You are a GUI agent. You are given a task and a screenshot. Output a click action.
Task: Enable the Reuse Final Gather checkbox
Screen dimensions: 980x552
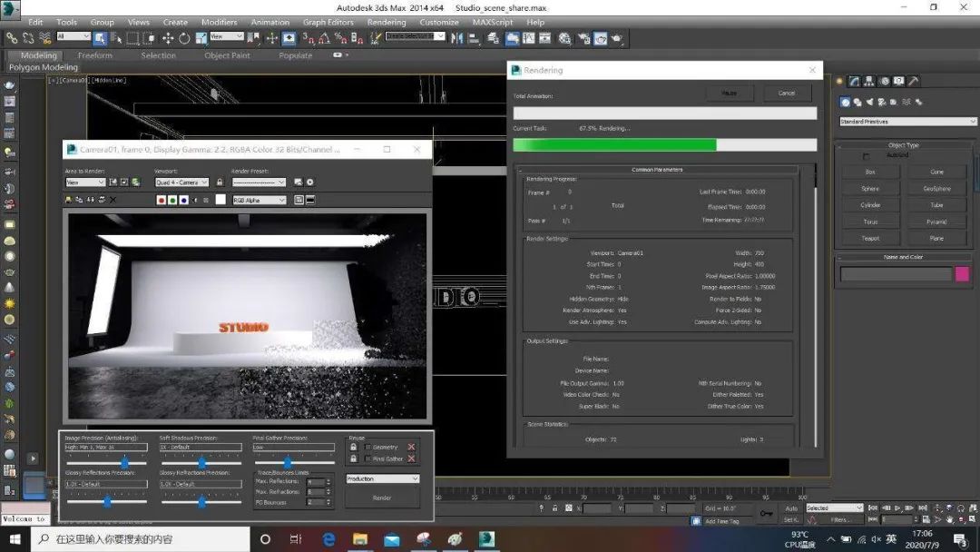[x=367, y=458]
